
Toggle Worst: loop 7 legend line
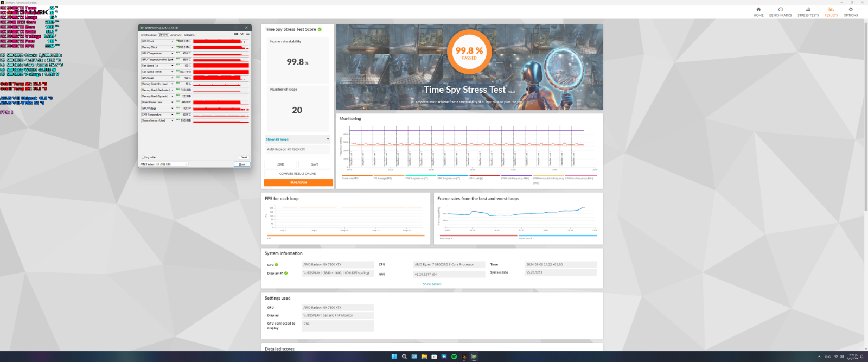(x=558, y=237)
